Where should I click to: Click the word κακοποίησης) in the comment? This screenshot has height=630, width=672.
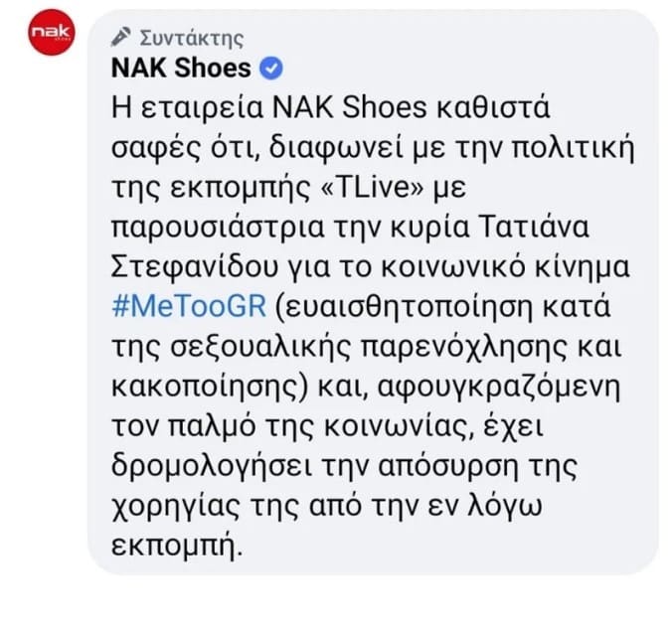[x=210, y=387]
